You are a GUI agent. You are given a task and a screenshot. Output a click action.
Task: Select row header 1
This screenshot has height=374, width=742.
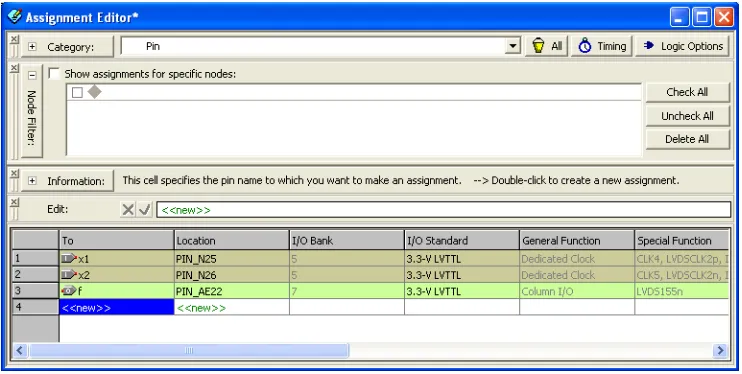(35, 258)
